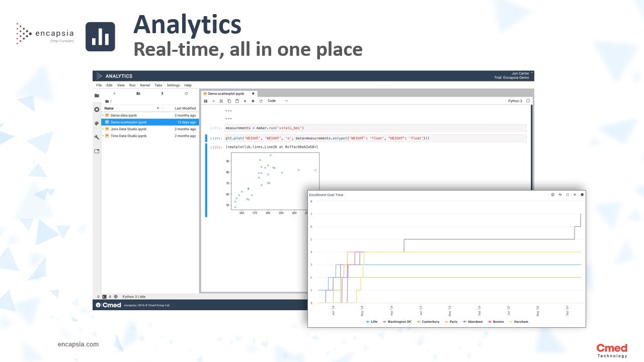
Task: Select Demo-data.ipynb in the file list
Action: coord(150,115)
